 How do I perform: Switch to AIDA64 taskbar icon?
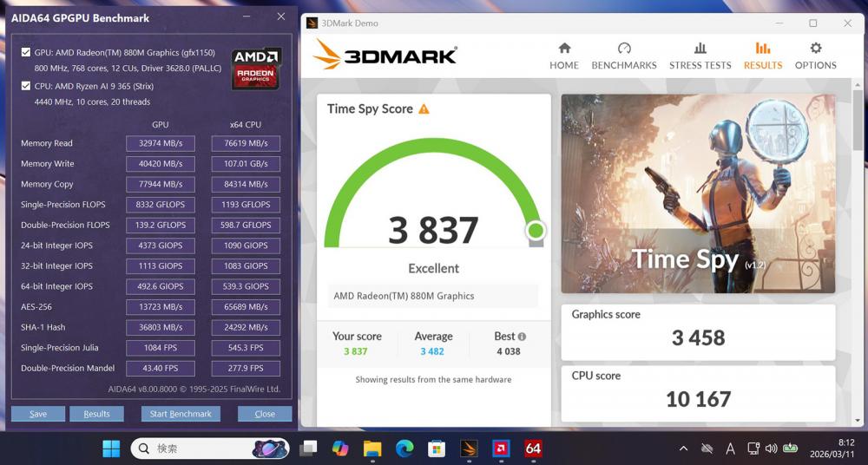click(533, 448)
